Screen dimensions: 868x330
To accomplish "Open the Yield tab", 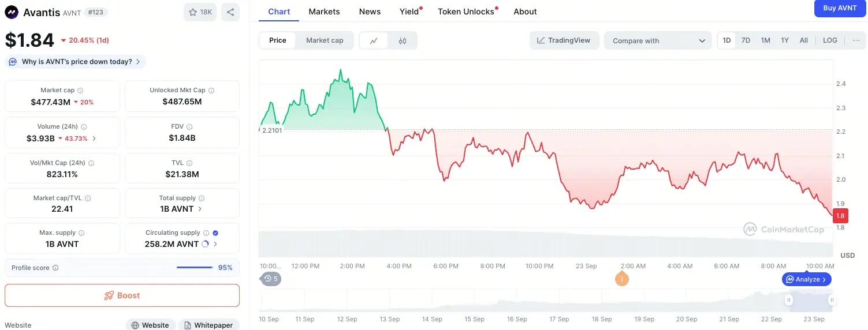I will tap(409, 12).
